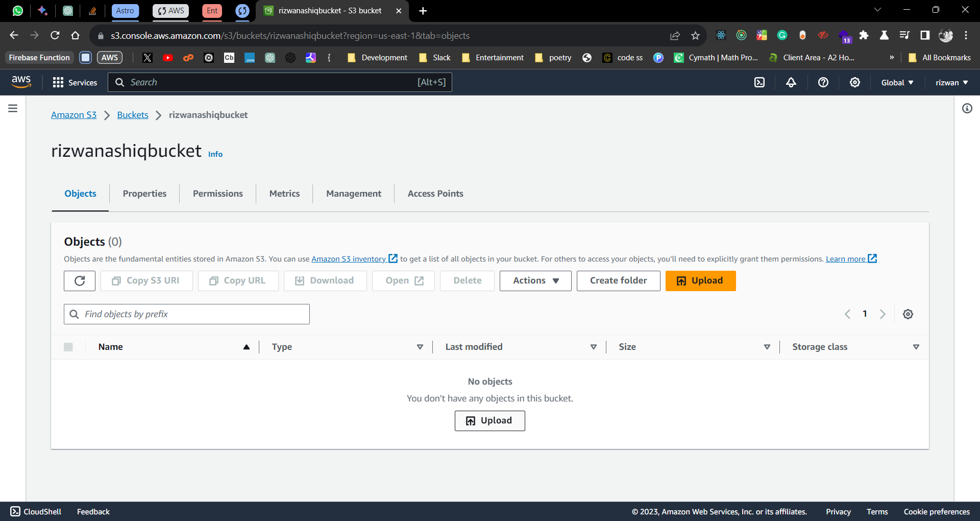
Task: Open the info panel icon at right
Action: (x=967, y=108)
